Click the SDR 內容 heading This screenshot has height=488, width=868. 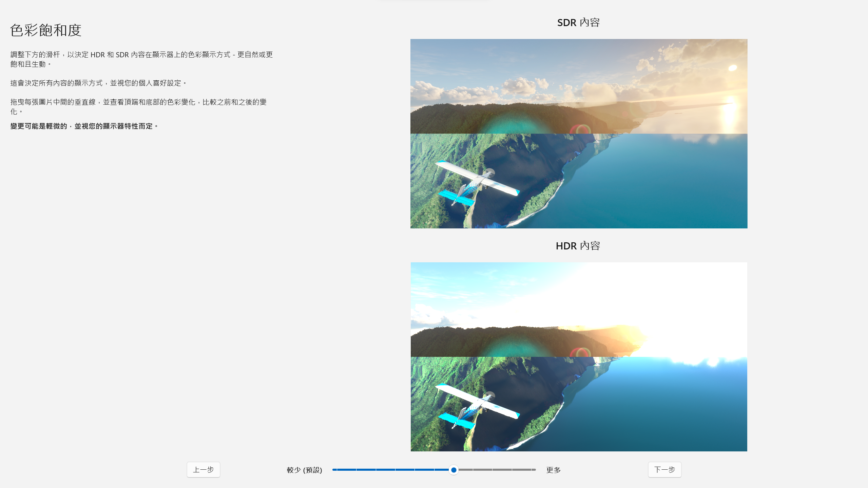pyautogui.click(x=578, y=22)
